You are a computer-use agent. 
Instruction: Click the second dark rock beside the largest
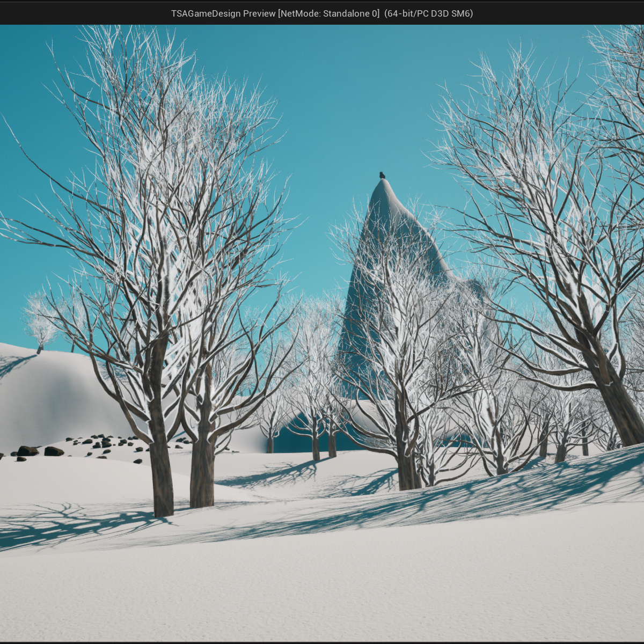pos(54,451)
